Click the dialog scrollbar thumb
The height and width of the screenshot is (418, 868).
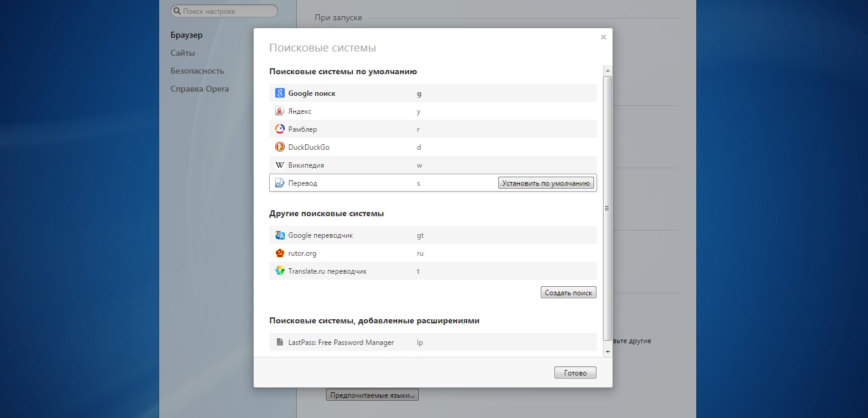coord(607,208)
